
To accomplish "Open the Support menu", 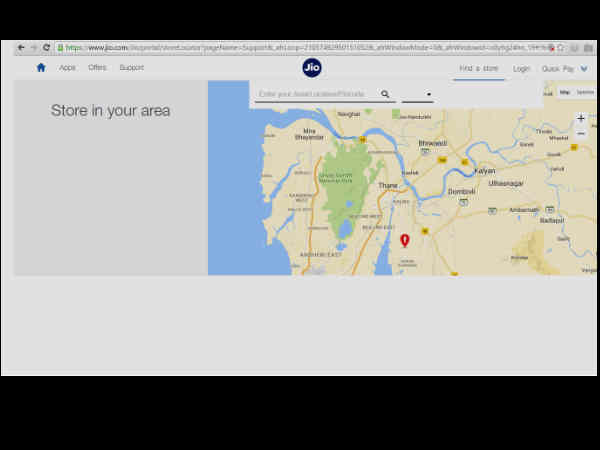I will [131, 68].
